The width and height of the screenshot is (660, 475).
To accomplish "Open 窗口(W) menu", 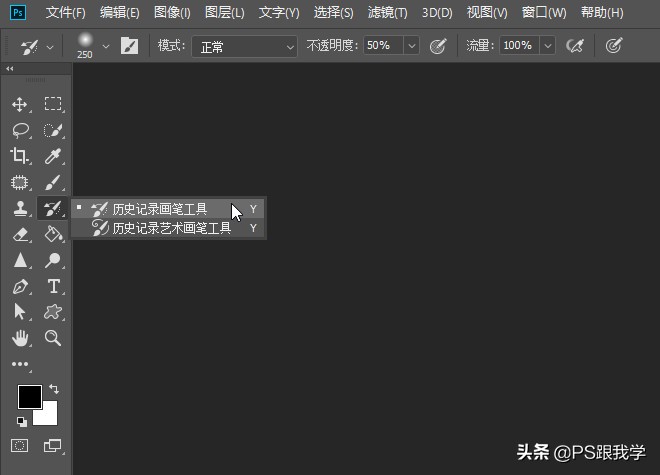I will coord(544,13).
